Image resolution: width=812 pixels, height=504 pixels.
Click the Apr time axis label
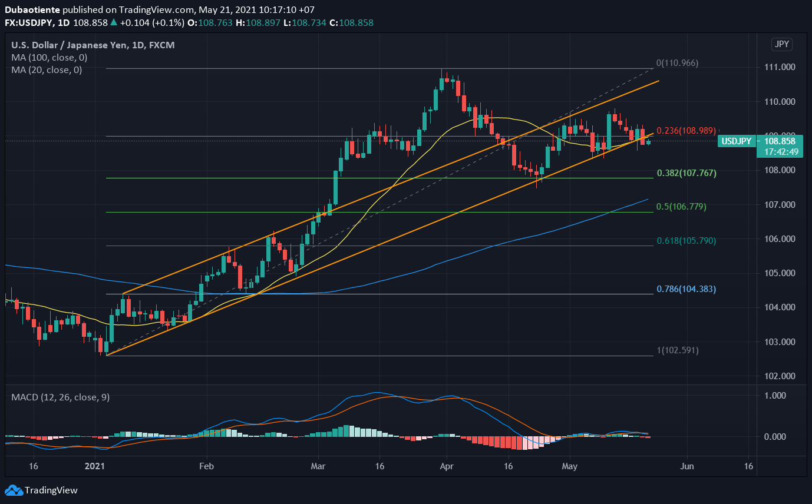click(x=447, y=465)
